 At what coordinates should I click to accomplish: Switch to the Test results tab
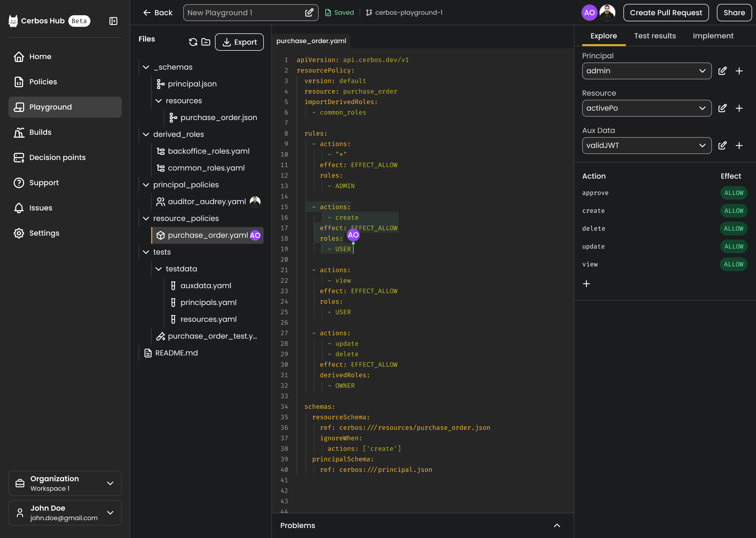tap(655, 36)
